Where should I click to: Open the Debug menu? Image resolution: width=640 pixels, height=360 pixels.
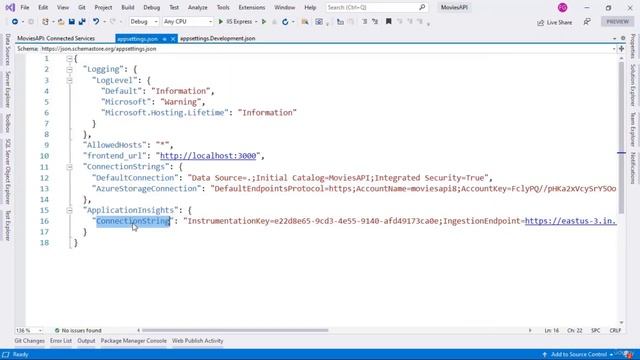pos(151,7)
